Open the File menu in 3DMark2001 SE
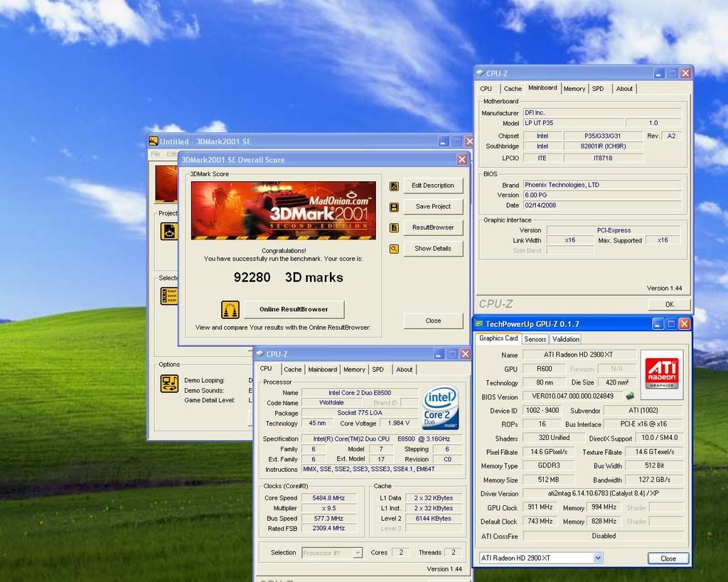Viewport: 728px width, 582px height. tap(156, 154)
